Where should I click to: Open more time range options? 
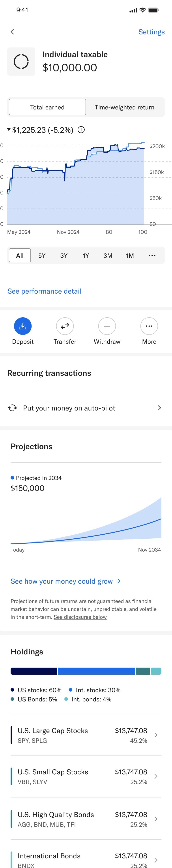point(152,255)
